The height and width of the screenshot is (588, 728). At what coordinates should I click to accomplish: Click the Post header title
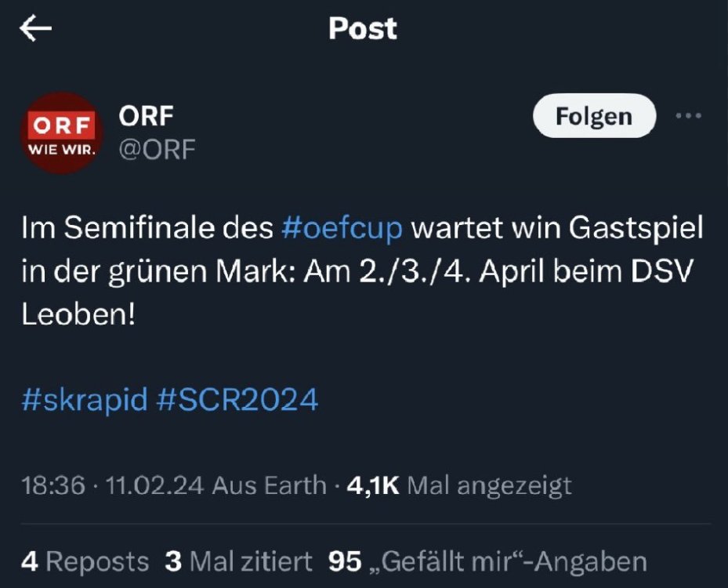tap(363, 29)
